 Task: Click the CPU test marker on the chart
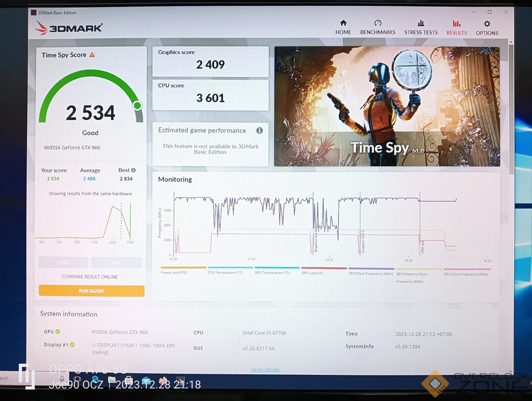[423, 247]
